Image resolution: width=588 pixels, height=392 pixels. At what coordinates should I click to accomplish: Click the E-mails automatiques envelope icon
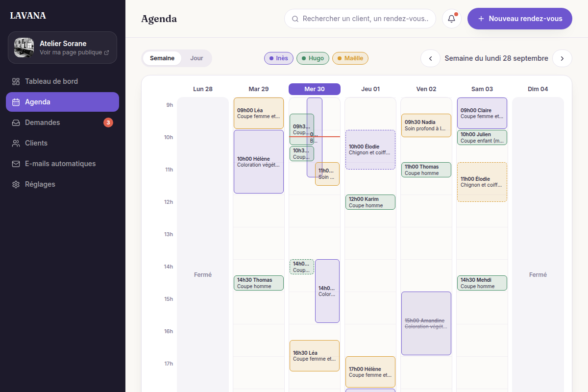coord(16,164)
